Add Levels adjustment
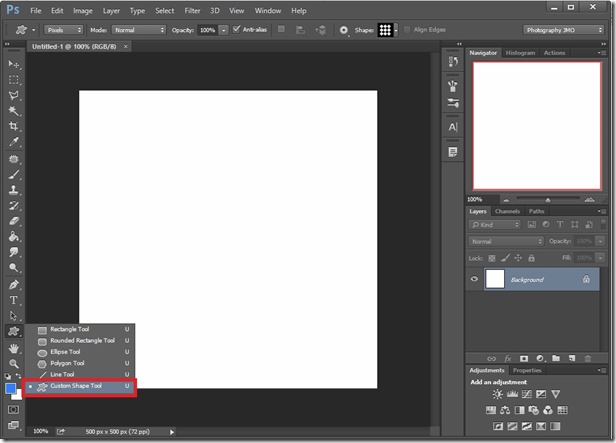This screenshot has height=443, width=616. [512, 394]
